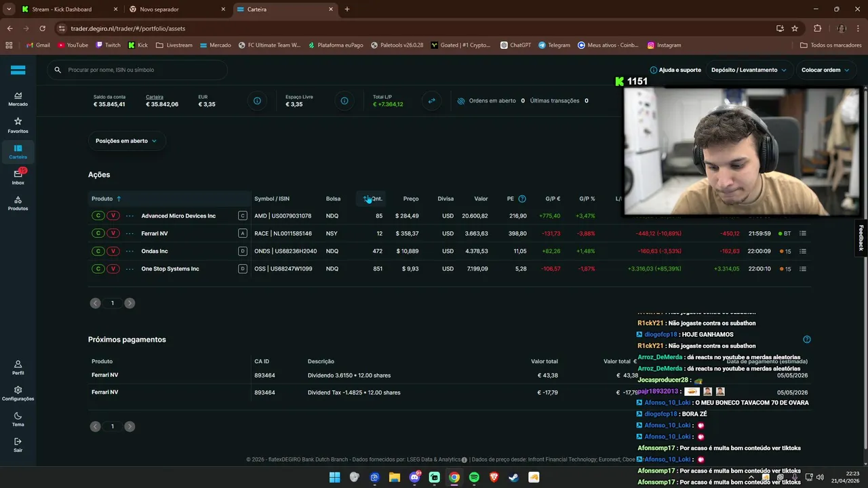Open the ChatGPT bookmark

click(x=515, y=45)
